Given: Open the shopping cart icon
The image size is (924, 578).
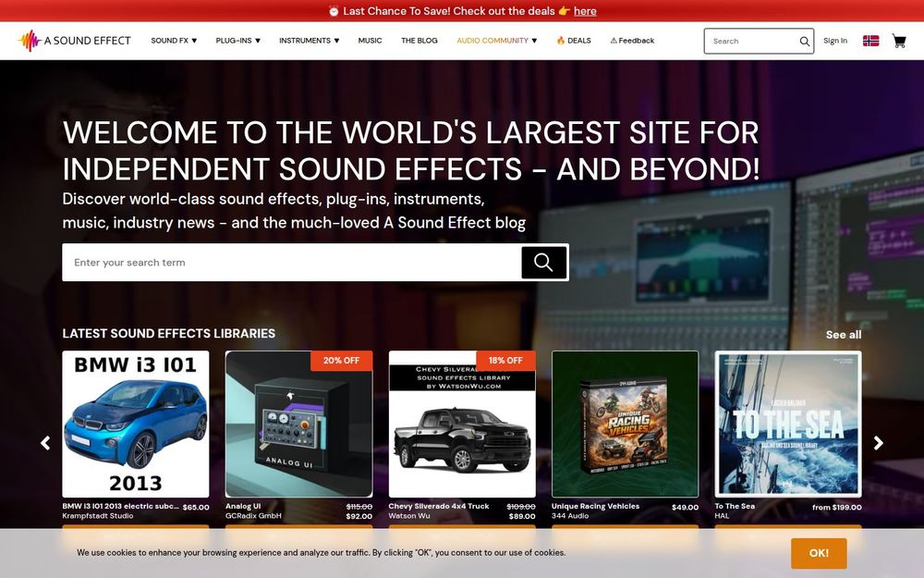Looking at the screenshot, I should pyautogui.click(x=899, y=41).
